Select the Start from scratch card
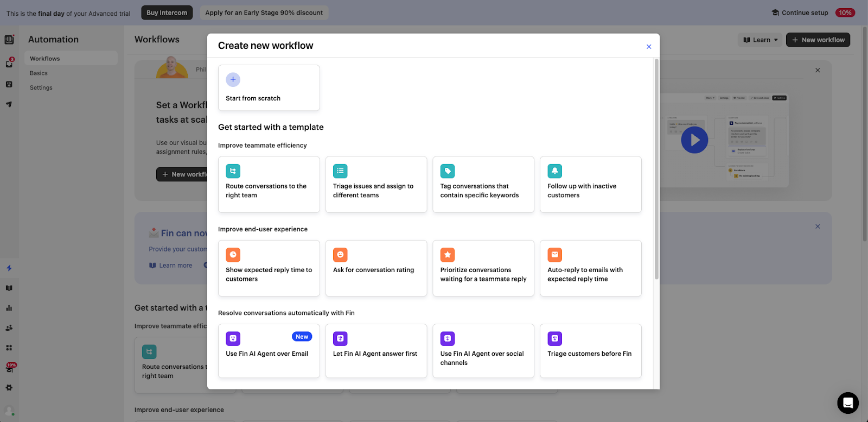Image resolution: width=868 pixels, height=422 pixels. (269, 88)
